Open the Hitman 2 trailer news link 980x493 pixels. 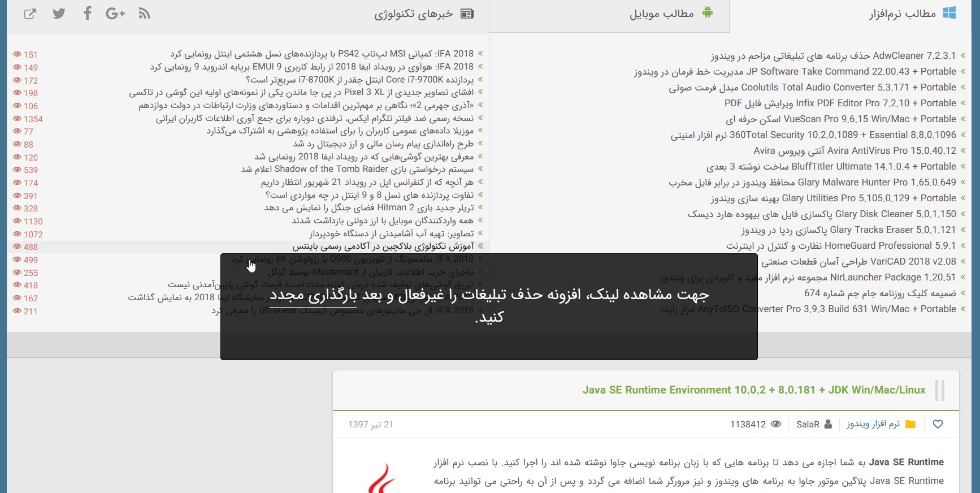(368, 207)
